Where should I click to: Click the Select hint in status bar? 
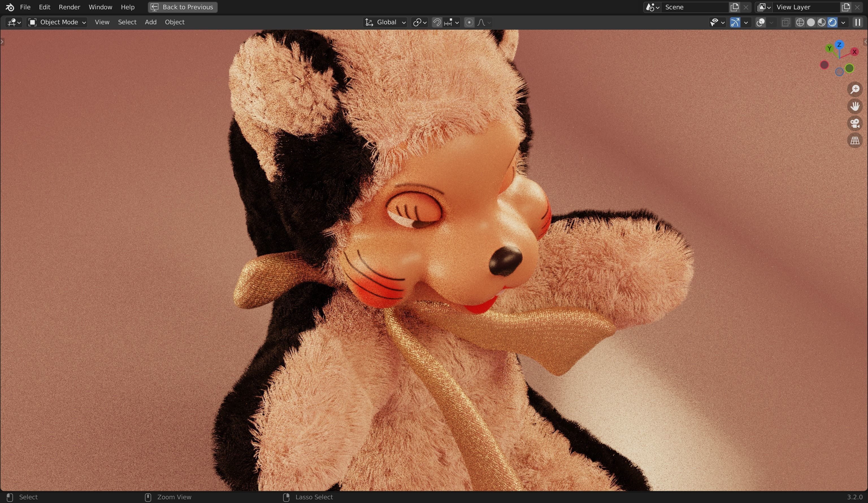click(x=28, y=497)
